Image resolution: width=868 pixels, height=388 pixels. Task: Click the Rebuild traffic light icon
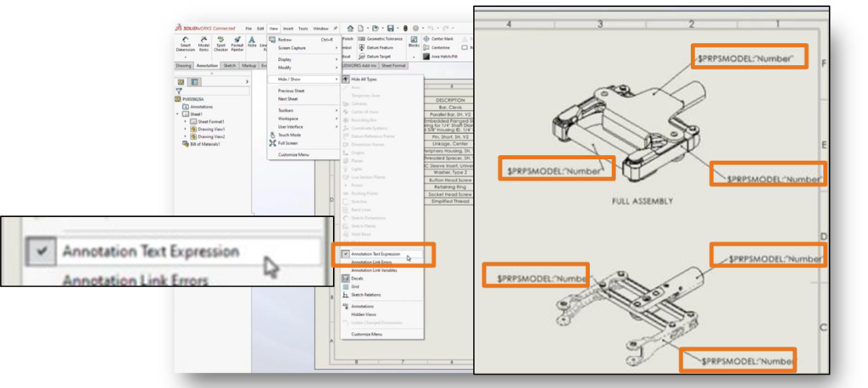405,28
